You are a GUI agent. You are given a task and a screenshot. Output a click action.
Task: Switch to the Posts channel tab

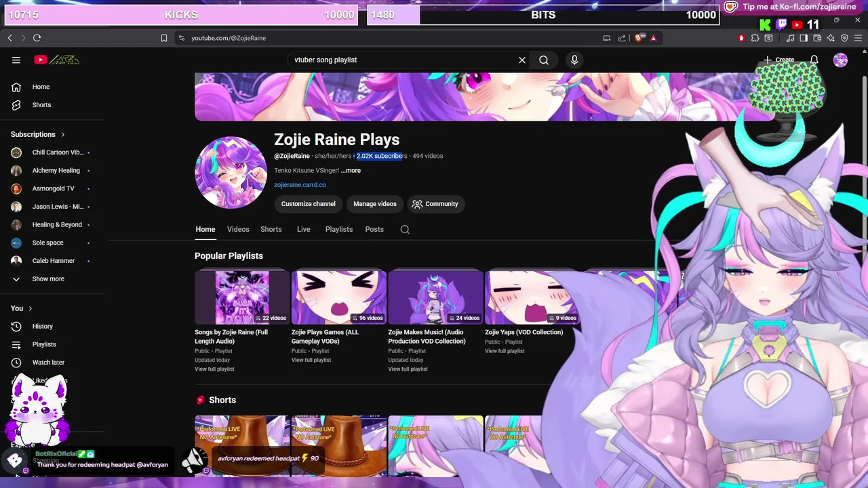click(374, 229)
